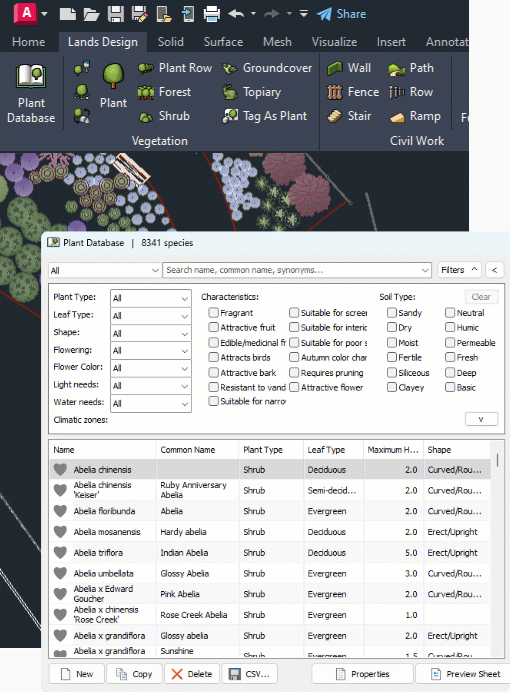Screen dimensions: 510x692
Task: Enable the Fragrant characteristic checkbox
Action: (x=214, y=312)
